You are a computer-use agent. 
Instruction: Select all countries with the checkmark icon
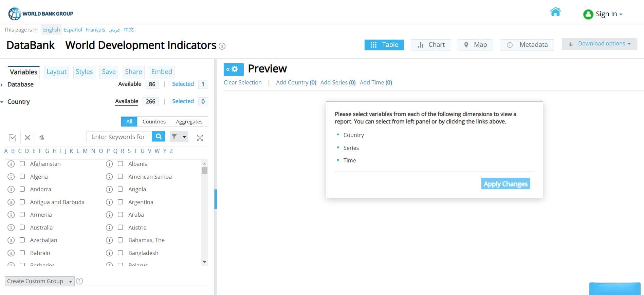[13, 138]
